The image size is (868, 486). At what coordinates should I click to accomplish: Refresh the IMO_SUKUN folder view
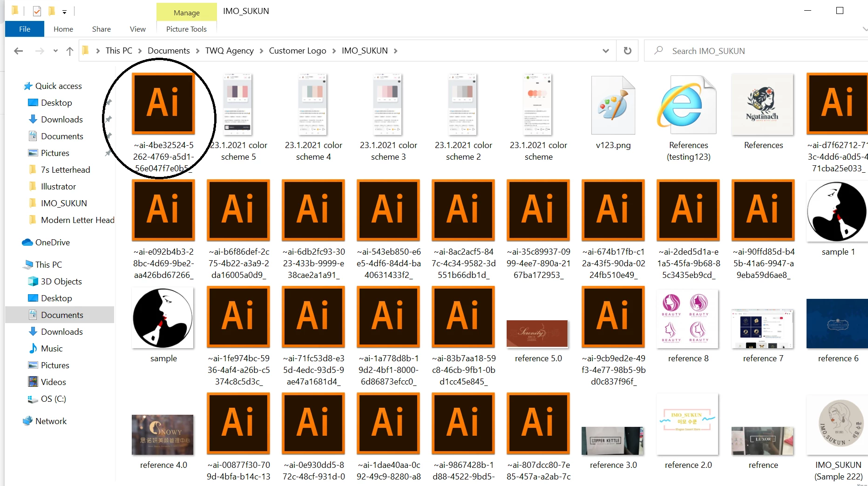coord(628,51)
